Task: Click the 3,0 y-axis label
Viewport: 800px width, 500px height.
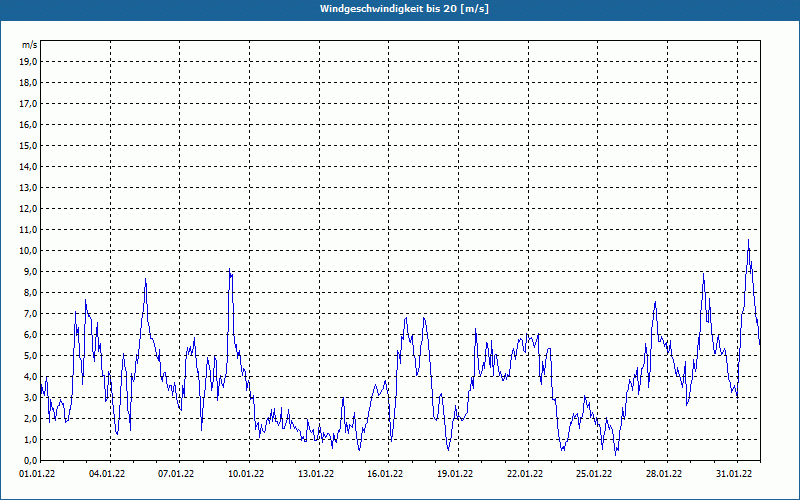Action: (30, 397)
